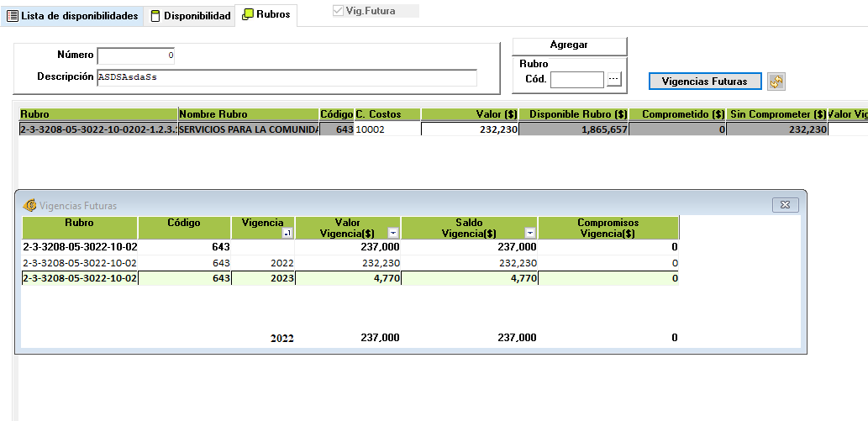Expand the Saldo Vigencia($) column filter
Screen dimensions: 868x421
[x=529, y=233]
